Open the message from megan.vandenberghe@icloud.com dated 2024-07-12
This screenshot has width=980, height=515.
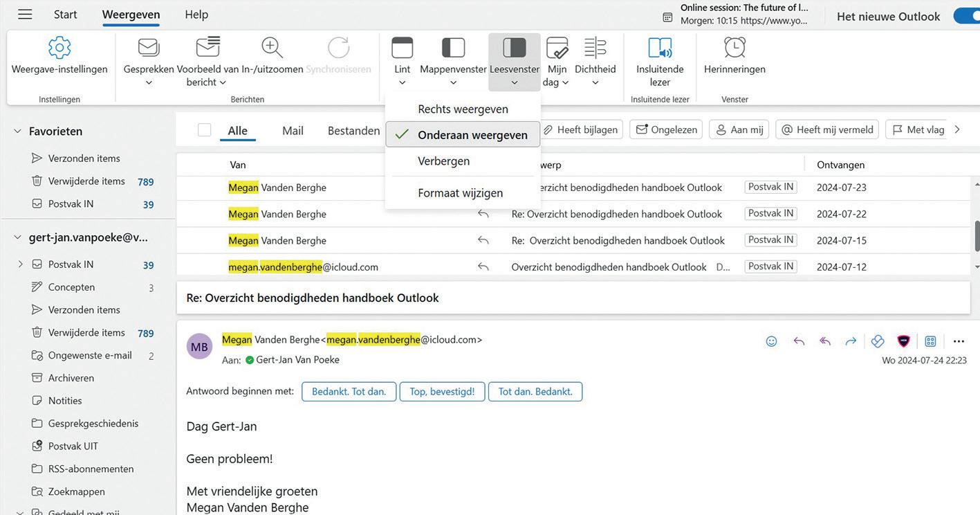[573, 266]
